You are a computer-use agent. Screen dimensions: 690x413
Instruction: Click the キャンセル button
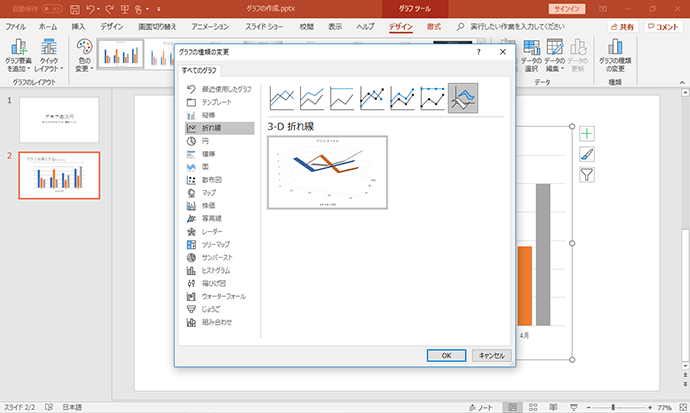point(492,355)
